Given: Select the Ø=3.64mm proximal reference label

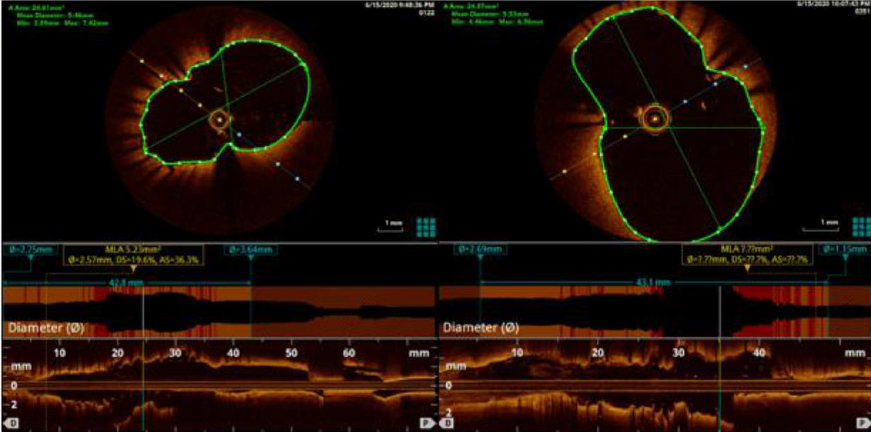Looking at the screenshot, I should click(x=251, y=250).
